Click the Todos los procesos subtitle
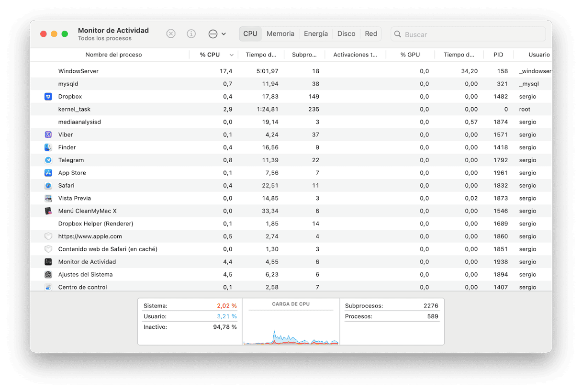This screenshot has width=582, height=392. (105, 38)
